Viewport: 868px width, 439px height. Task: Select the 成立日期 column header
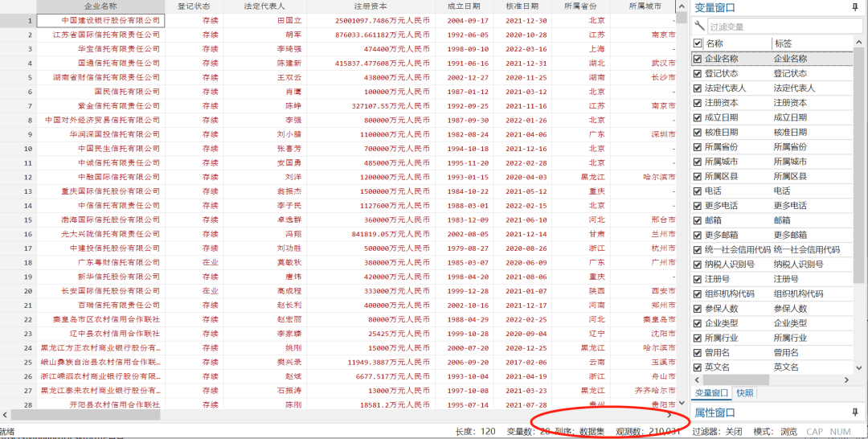(465, 6)
